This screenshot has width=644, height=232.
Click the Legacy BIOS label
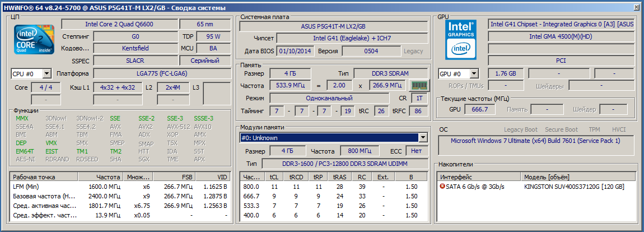coord(413,51)
